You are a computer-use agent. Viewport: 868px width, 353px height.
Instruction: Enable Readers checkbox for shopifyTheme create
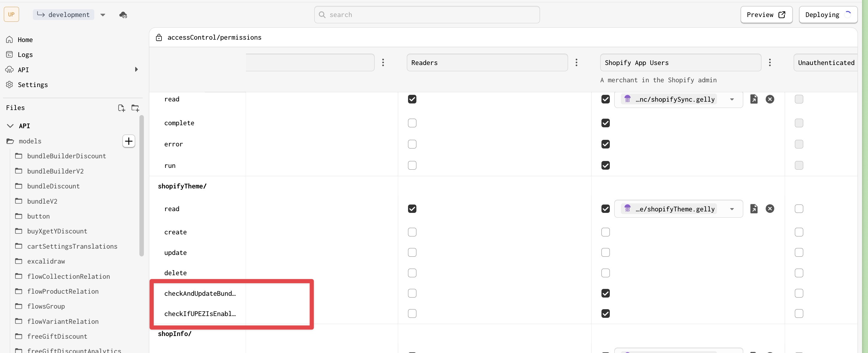pos(412,232)
